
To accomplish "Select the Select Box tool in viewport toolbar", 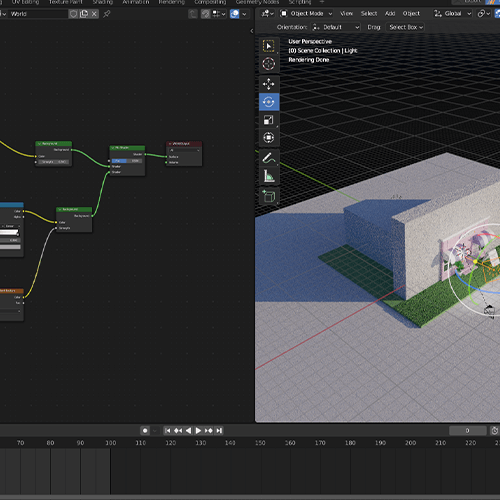I will coord(269,46).
